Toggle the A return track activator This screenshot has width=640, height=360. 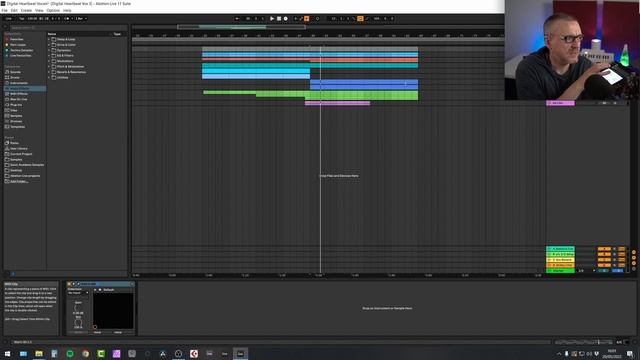click(x=604, y=249)
